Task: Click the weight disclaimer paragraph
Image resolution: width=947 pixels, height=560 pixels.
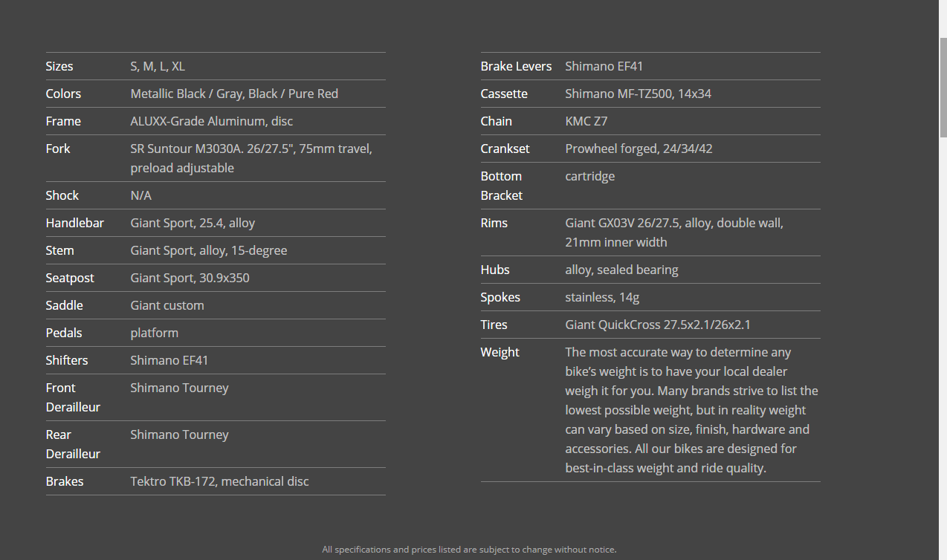Action: coord(692,410)
